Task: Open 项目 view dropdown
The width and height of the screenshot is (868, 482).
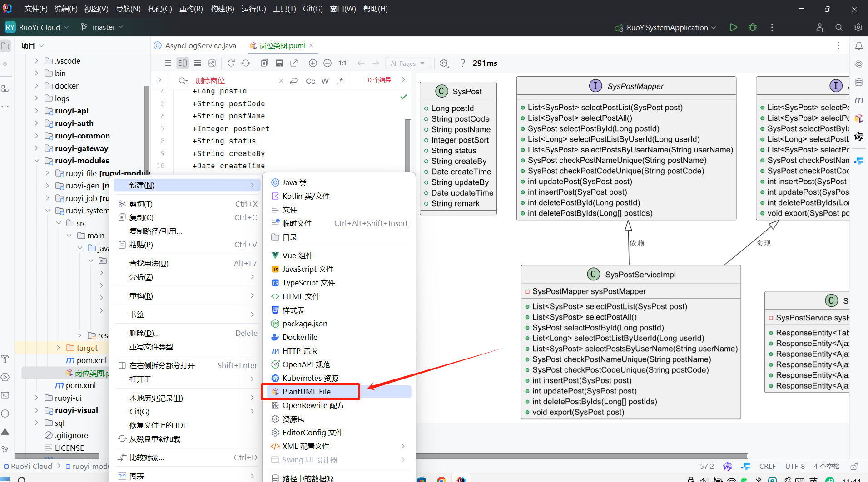Action: pyautogui.click(x=32, y=45)
